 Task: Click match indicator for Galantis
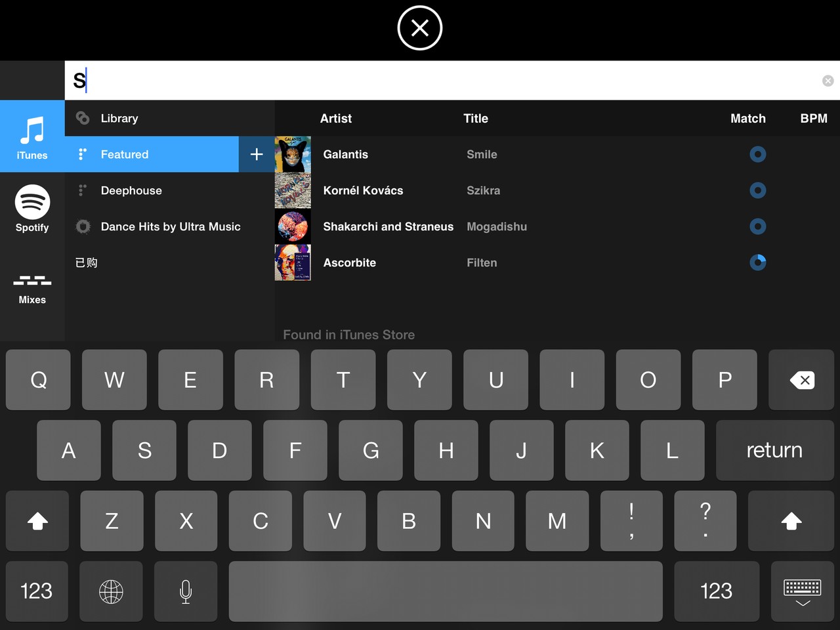tap(758, 154)
